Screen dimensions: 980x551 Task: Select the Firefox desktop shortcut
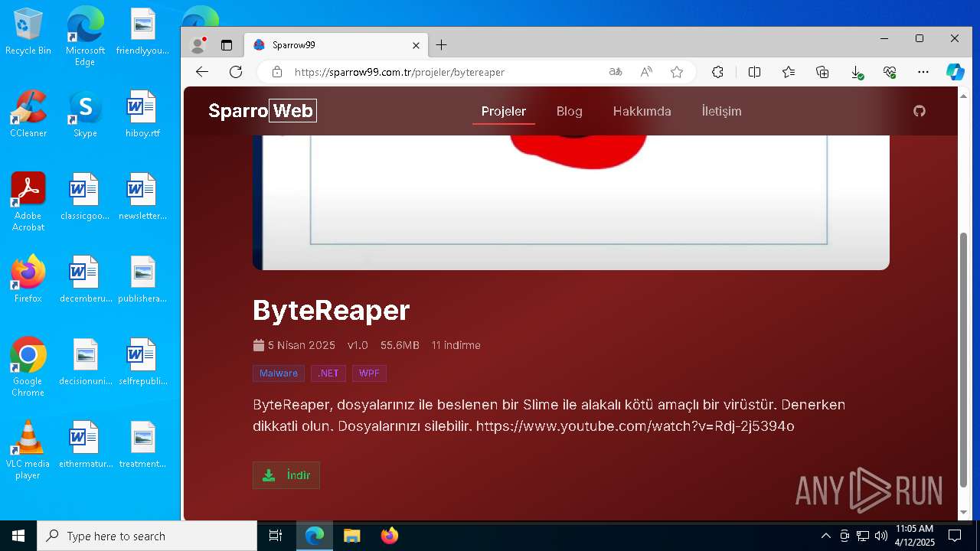tap(28, 279)
